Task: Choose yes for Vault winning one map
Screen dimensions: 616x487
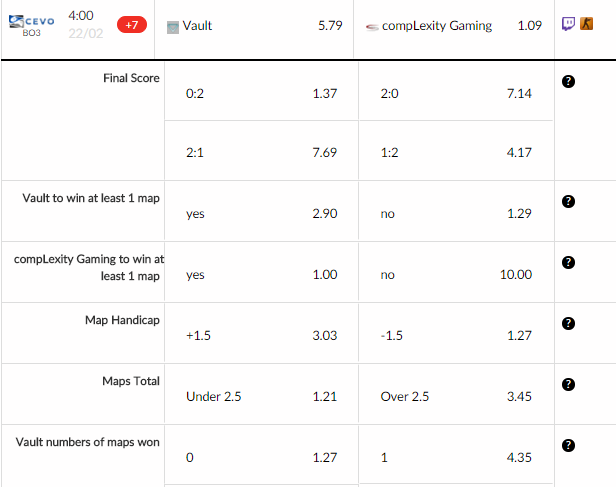Action: 261,213
